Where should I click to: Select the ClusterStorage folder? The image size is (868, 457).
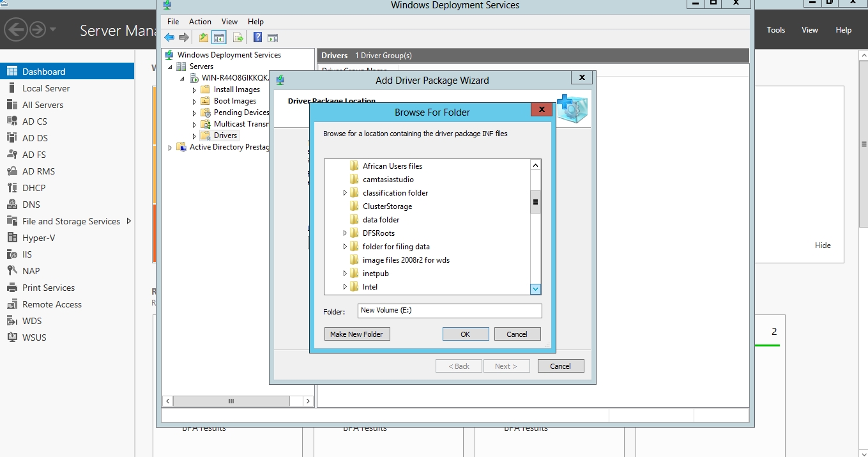(x=387, y=206)
